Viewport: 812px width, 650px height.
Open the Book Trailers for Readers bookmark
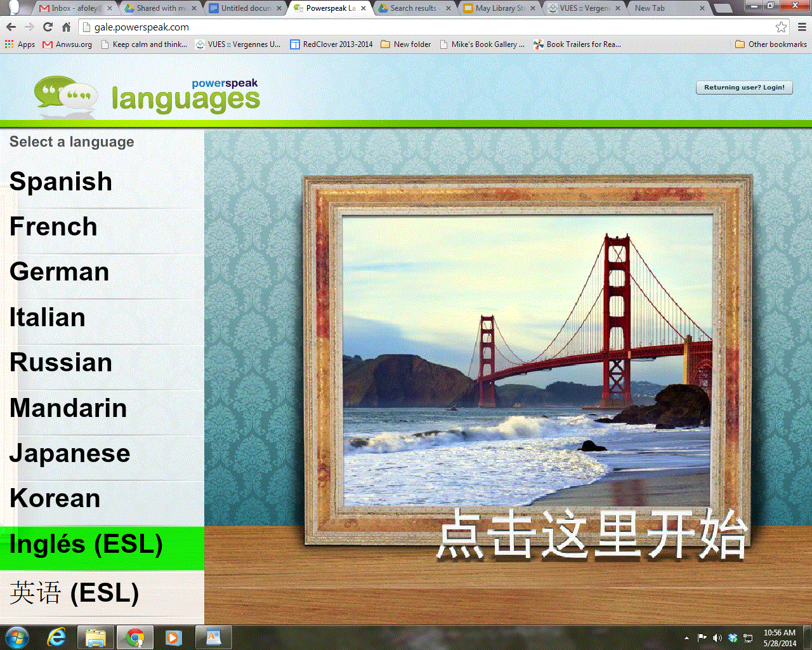point(577,44)
